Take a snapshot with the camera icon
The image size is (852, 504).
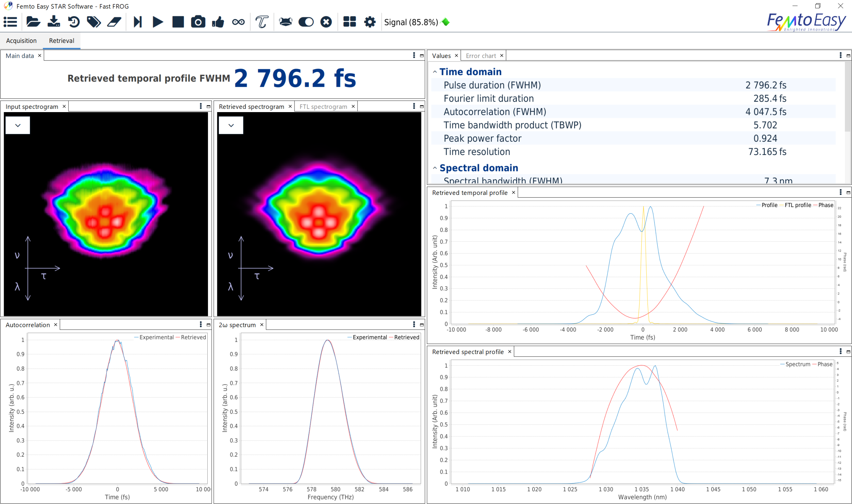198,22
